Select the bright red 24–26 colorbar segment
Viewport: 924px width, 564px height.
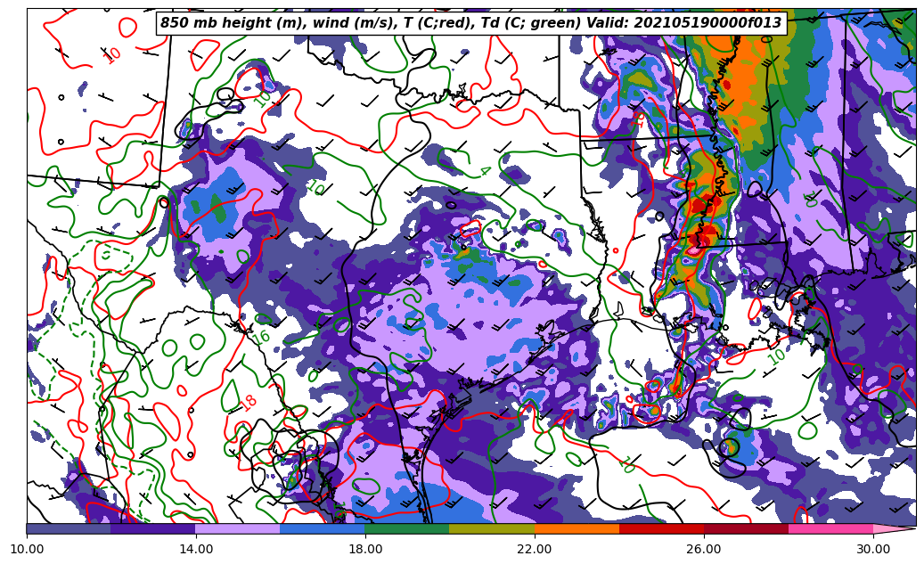coord(661,528)
